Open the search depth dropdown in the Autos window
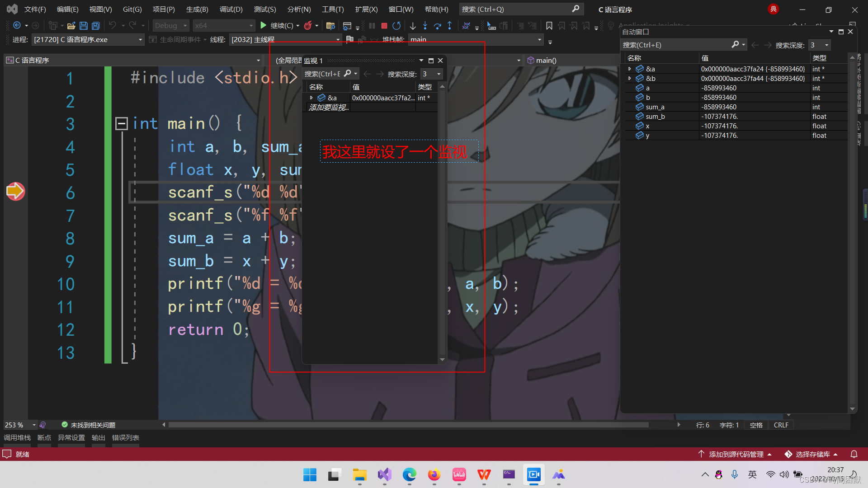Viewport: 868px width, 488px height. click(826, 45)
